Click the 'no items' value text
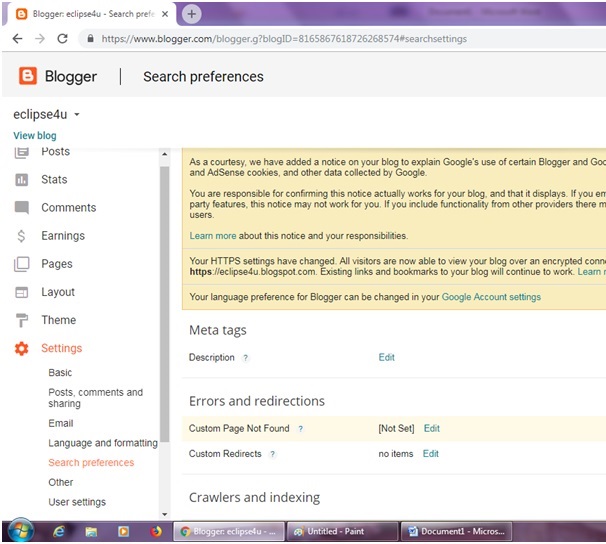This screenshot has height=544, width=606. pyautogui.click(x=396, y=454)
